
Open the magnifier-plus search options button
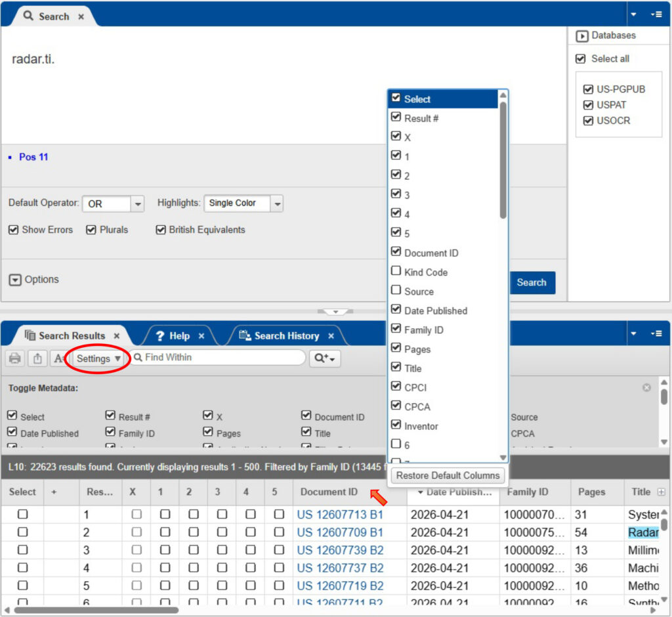point(325,358)
